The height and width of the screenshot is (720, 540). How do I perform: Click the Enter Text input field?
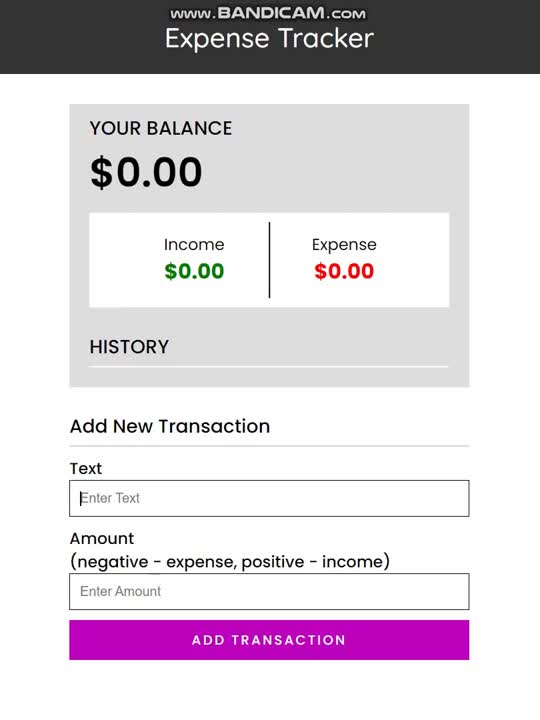pos(269,498)
